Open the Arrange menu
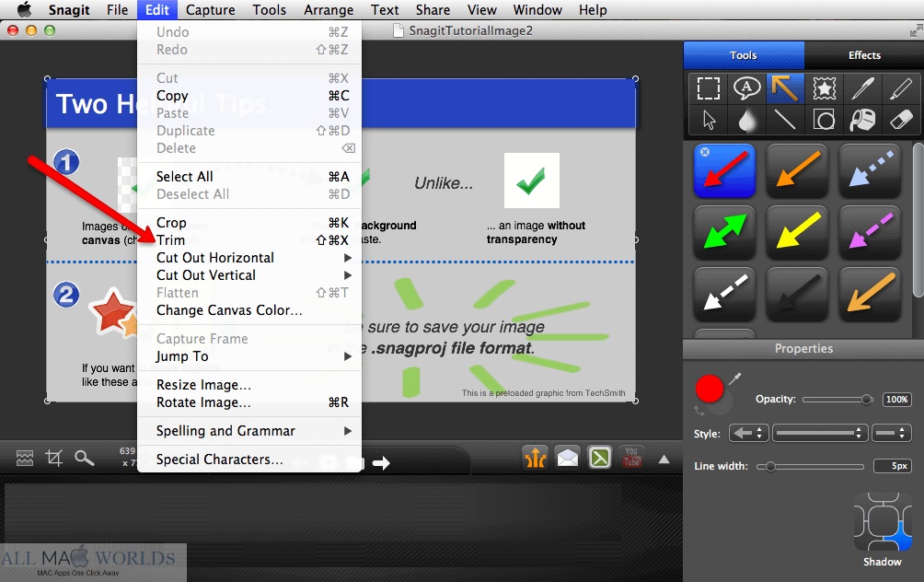 [x=329, y=10]
